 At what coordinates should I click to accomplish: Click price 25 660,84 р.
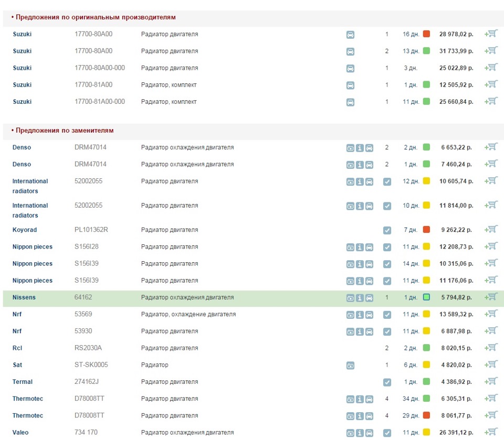pyautogui.click(x=456, y=102)
